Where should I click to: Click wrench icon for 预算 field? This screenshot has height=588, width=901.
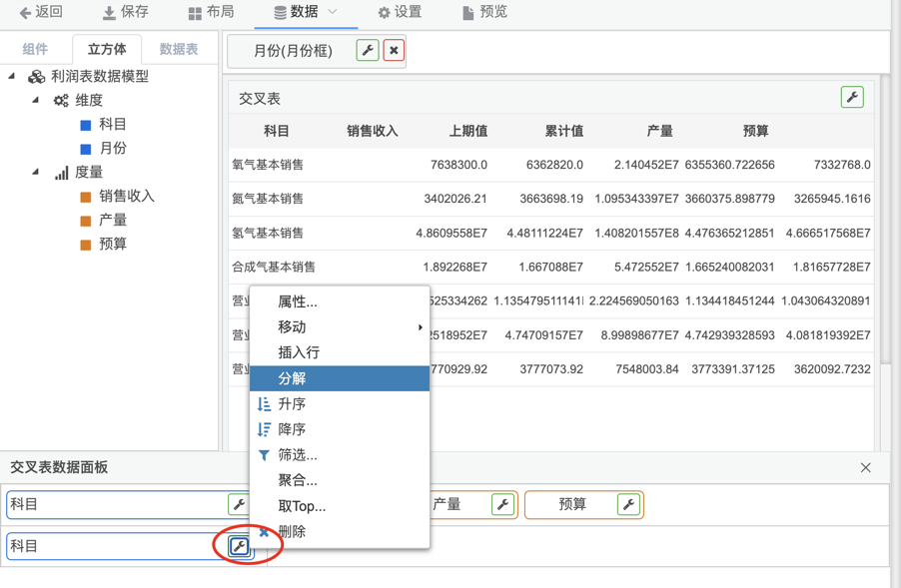[x=628, y=505]
